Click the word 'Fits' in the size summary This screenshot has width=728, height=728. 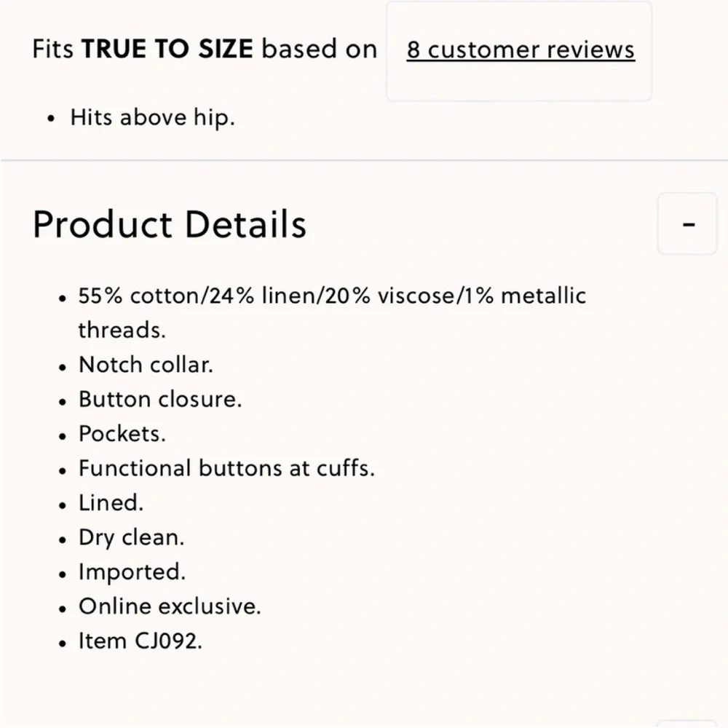pos(53,50)
